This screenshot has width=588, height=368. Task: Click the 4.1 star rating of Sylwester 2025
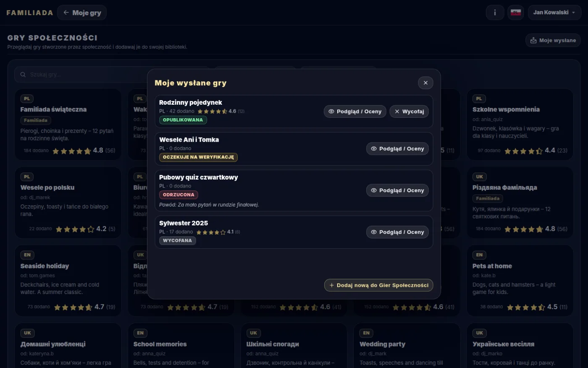click(218, 232)
